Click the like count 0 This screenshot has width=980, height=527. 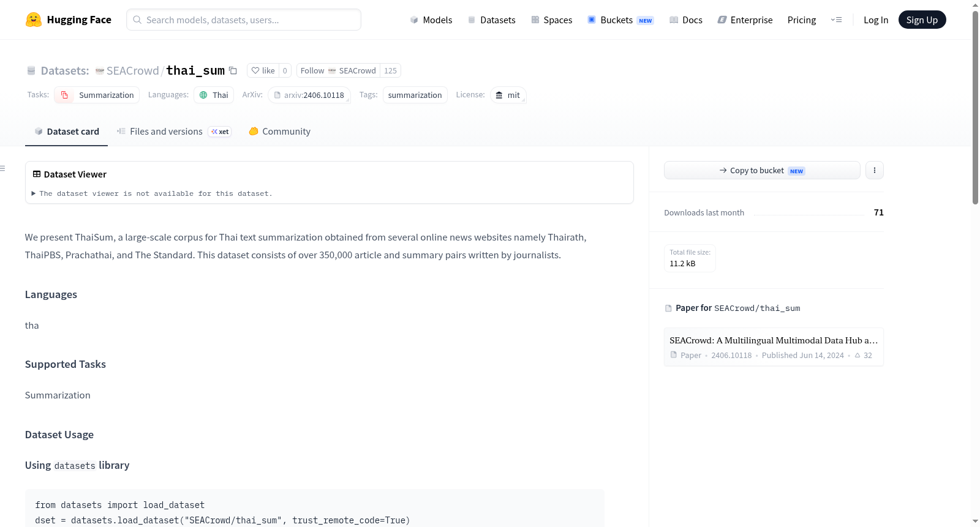[x=285, y=70]
